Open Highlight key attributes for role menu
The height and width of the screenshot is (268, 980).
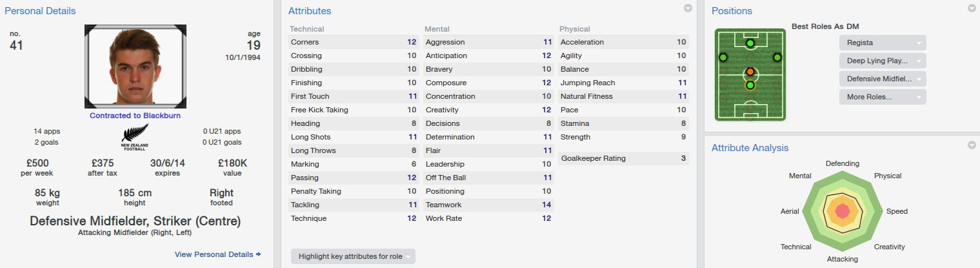[x=353, y=256]
